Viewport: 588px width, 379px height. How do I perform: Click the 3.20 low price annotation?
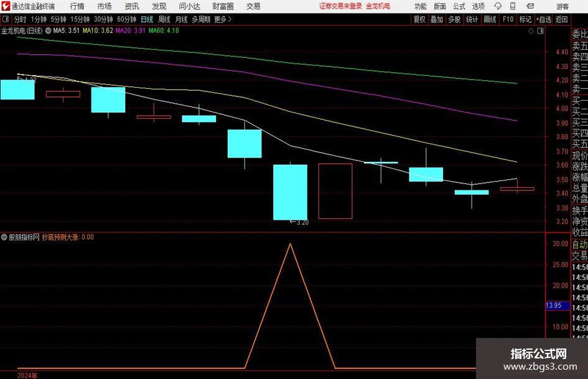pyautogui.click(x=299, y=222)
